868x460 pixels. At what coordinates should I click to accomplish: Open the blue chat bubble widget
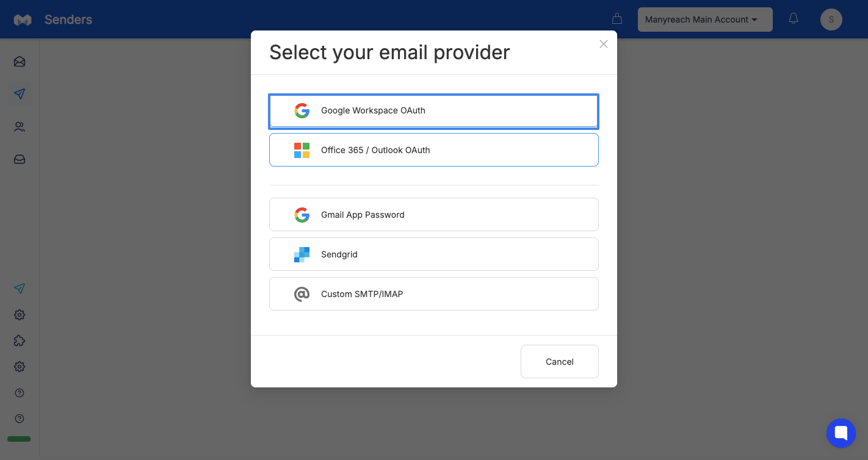841,433
